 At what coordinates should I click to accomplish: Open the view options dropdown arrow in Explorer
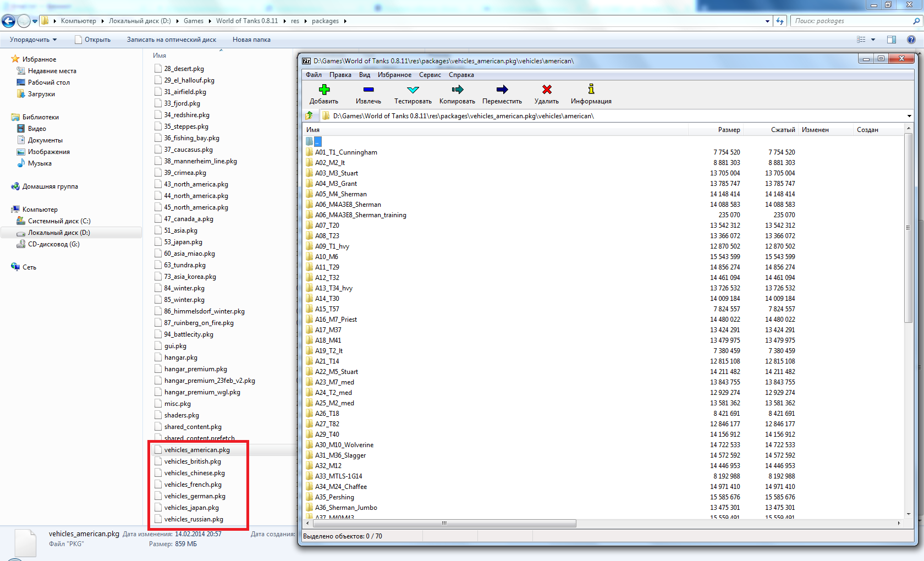[873, 40]
